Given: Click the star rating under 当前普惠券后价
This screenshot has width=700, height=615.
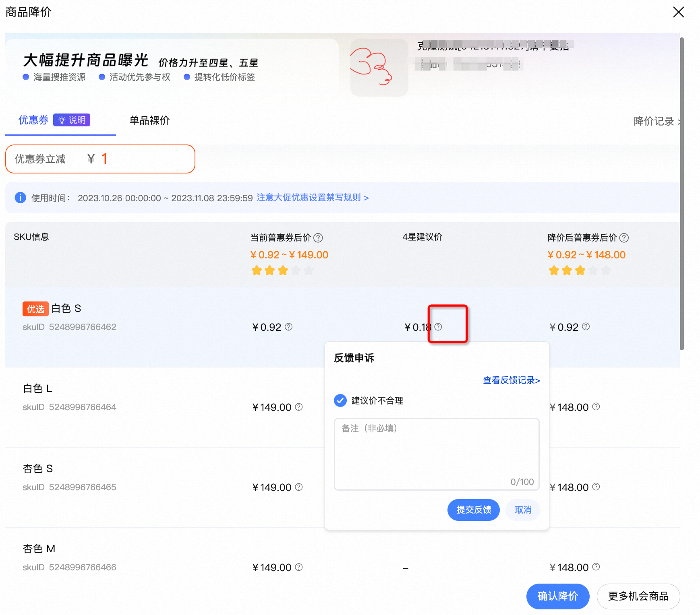Looking at the screenshot, I should click(282, 270).
